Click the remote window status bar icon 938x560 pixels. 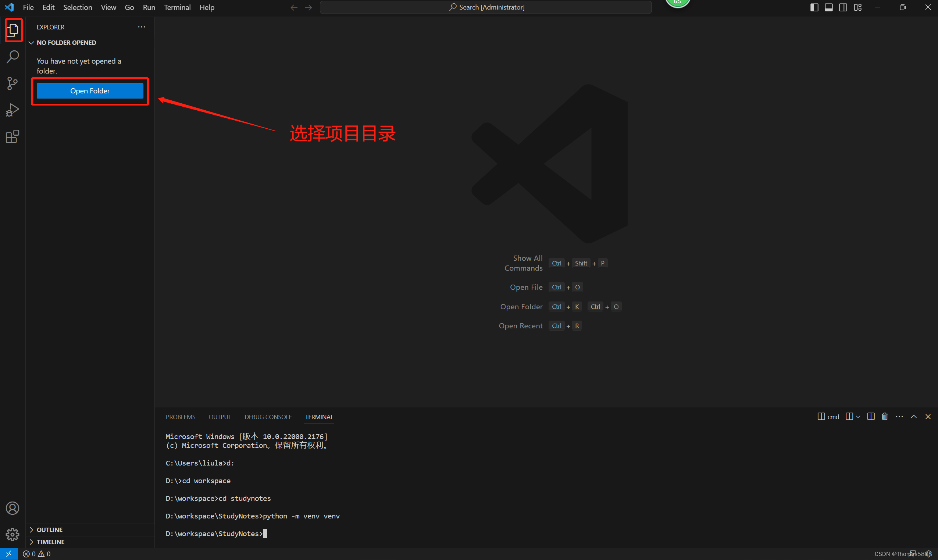[9, 554]
